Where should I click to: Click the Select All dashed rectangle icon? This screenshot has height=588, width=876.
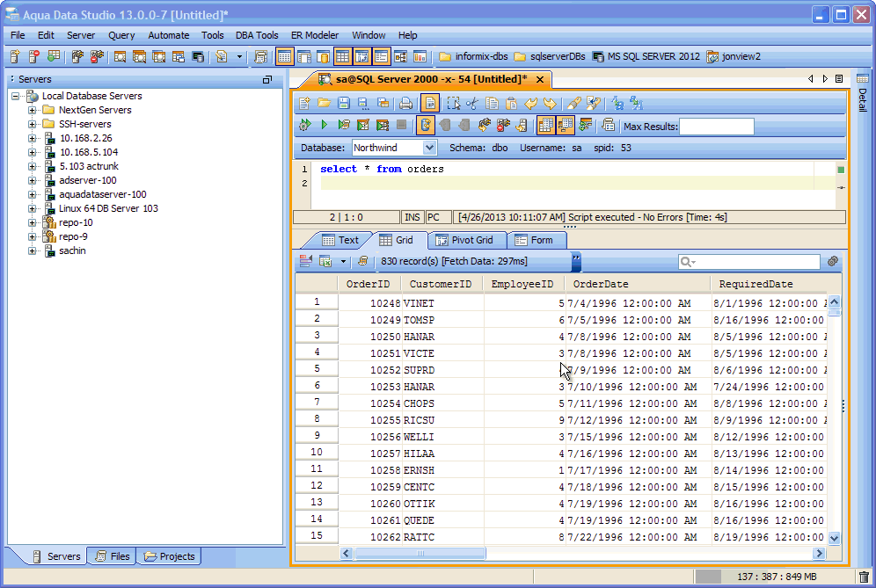click(x=454, y=104)
